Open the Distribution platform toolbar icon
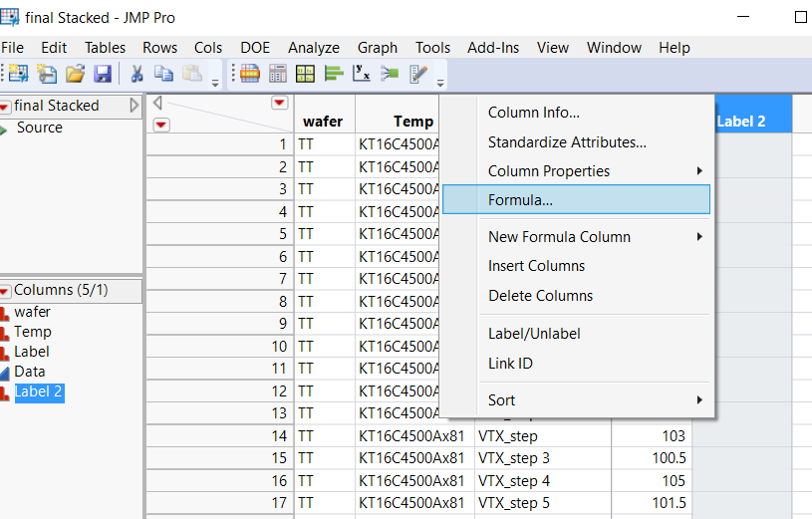 335,74
